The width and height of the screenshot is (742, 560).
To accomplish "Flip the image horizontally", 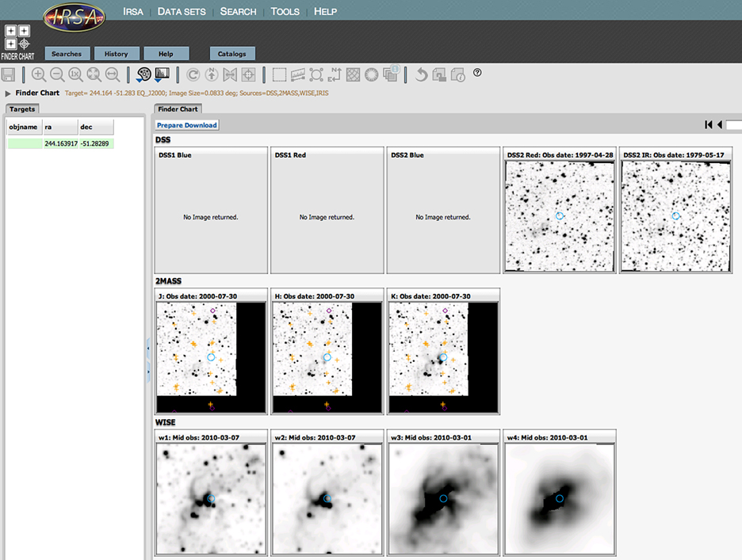I will click(x=230, y=75).
